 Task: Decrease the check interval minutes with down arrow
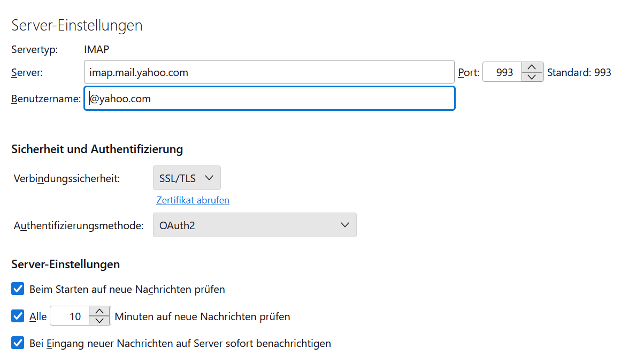tap(99, 321)
